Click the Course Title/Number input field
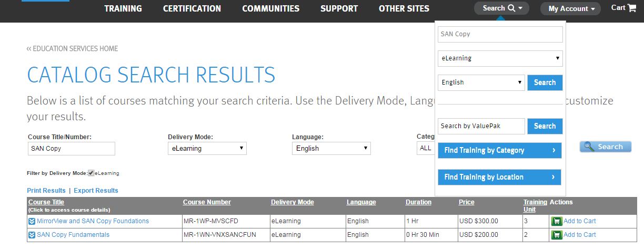This screenshot has width=644, height=250. (x=72, y=149)
